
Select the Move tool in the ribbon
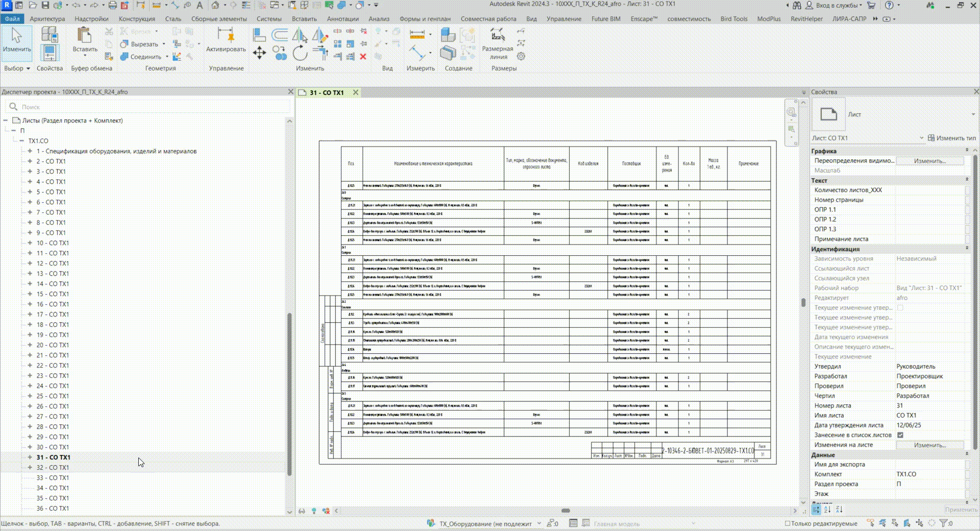(x=259, y=53)
